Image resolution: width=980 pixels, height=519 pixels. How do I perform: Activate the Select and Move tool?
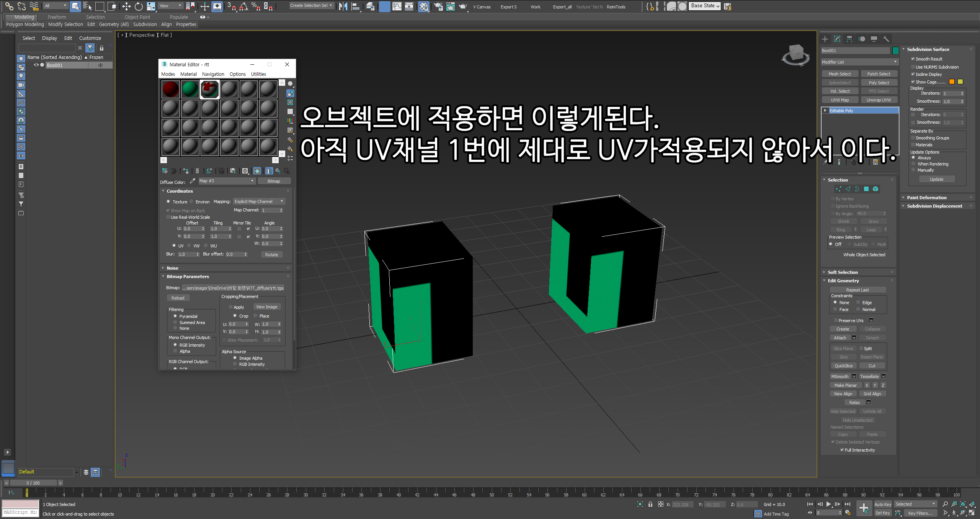126,6
